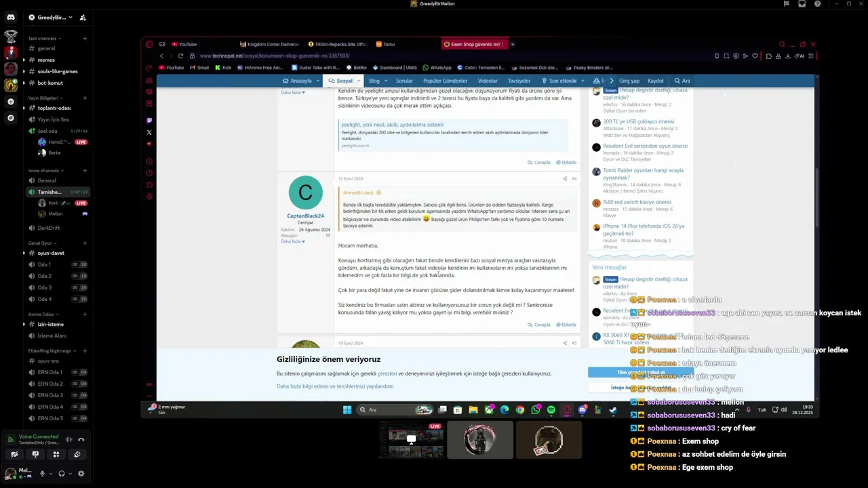Select Videolar menu on Technopat site
Image resolution: width=868 pixels, height=488 pixels.
pos(488,81)
